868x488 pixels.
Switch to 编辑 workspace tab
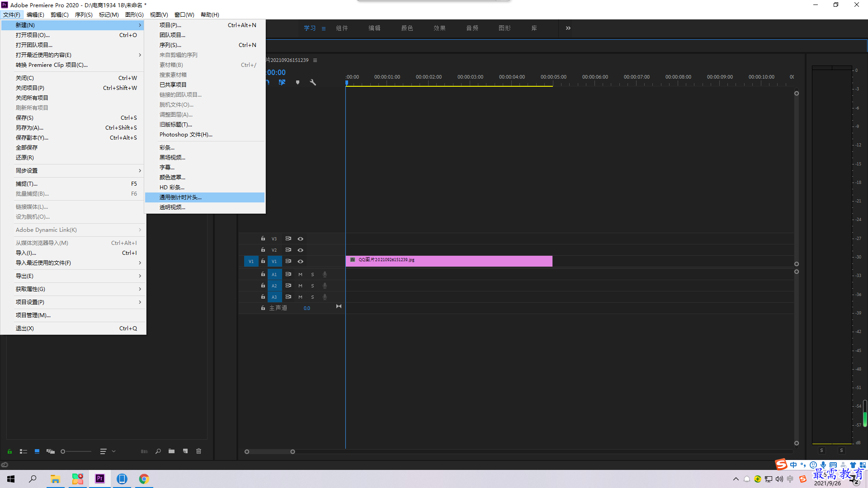click(x=374, y=28)
